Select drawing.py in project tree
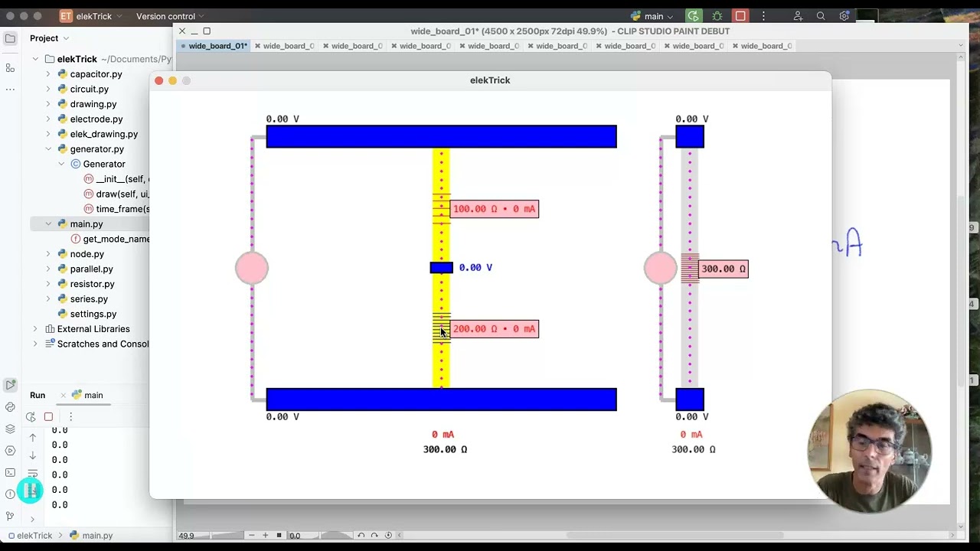The height and width of the screenshot is (551, 980). 93,104
